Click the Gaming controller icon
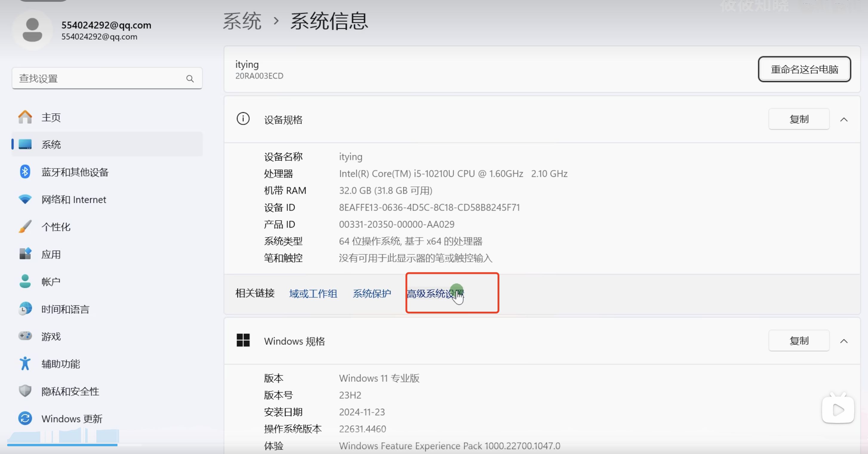Image resolution: width=868 pixels, height=454 pixels. [25, 336]
